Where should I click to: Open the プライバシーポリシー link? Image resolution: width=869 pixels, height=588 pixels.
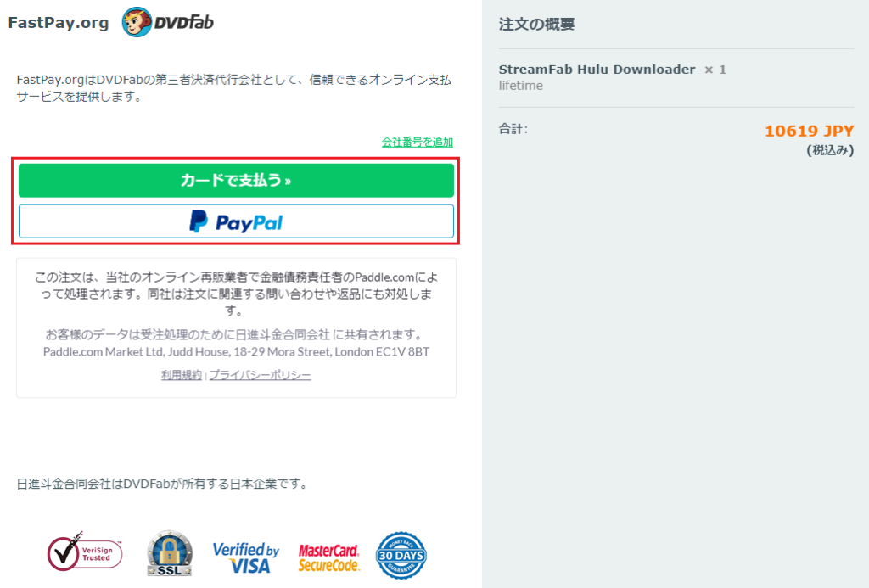click(x=260, y=375)
